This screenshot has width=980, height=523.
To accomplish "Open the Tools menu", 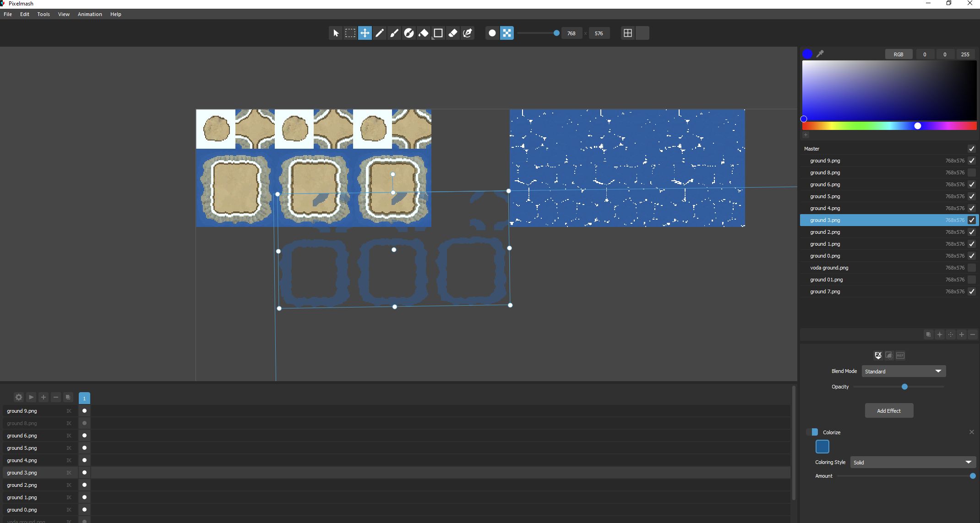I will [44, 14].
